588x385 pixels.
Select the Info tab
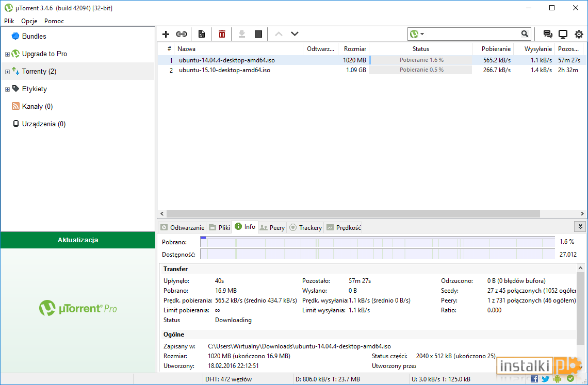tap(245, 227)
